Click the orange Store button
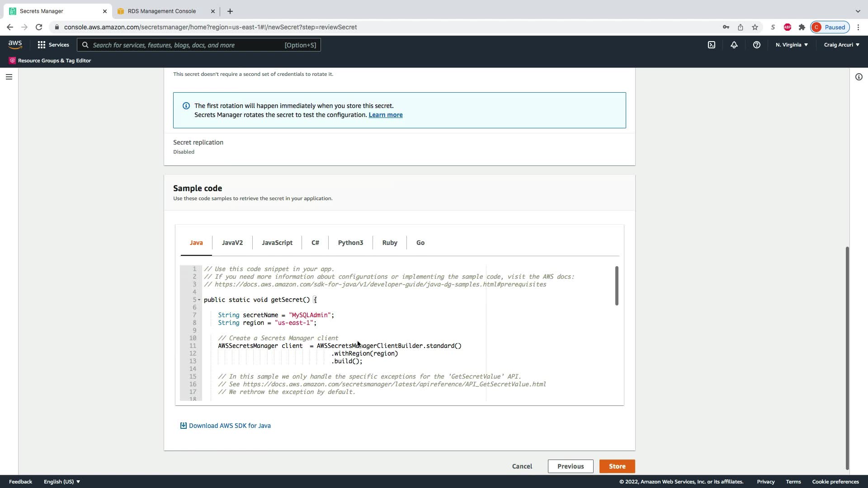This screenshot has width=868, height=488. [617, 466]
